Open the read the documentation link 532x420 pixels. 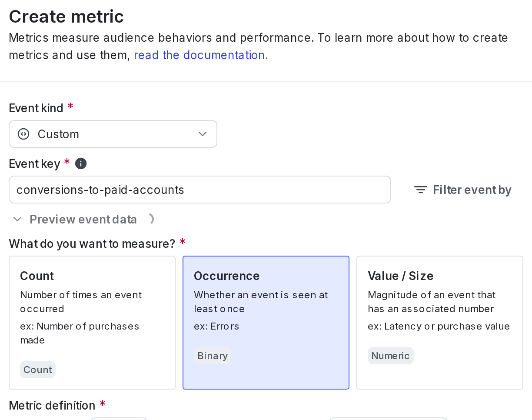point(200,55)
